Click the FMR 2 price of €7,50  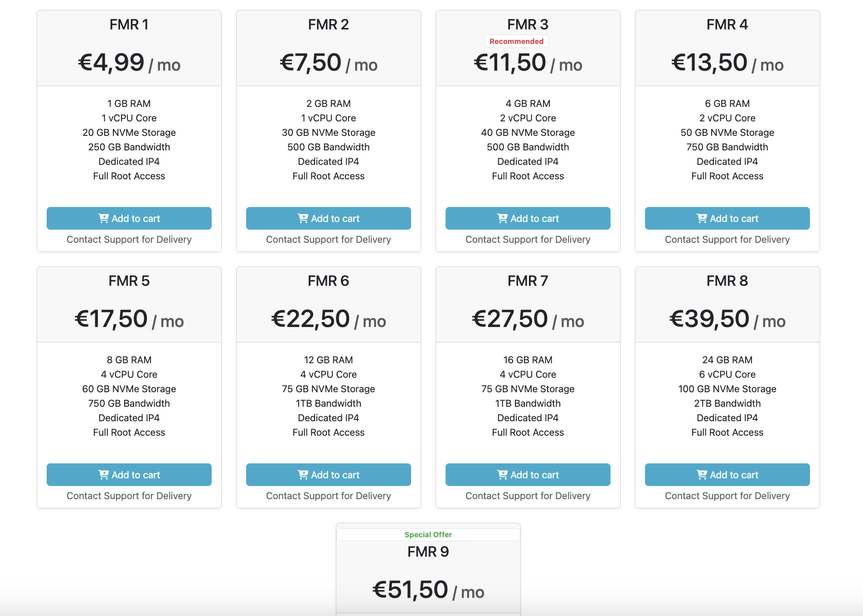tap(310, 62)
